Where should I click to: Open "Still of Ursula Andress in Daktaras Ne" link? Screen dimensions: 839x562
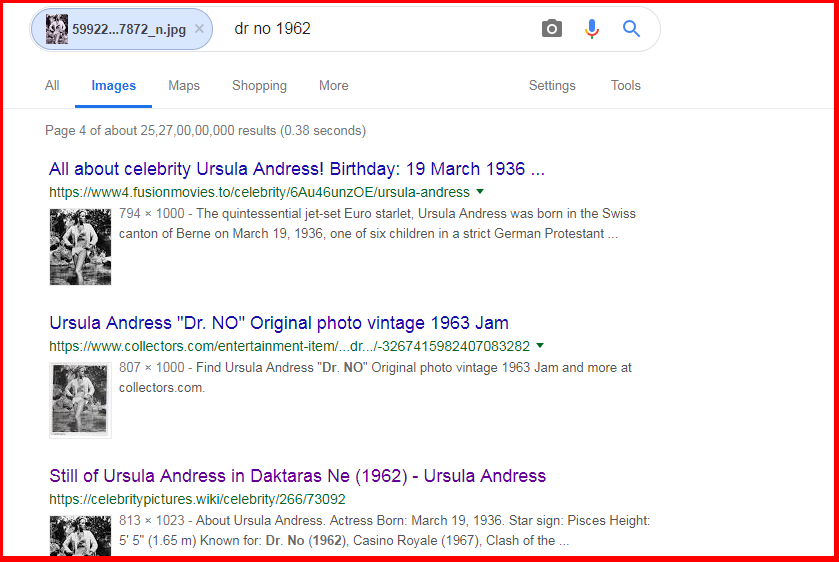[x=297, y=476]
